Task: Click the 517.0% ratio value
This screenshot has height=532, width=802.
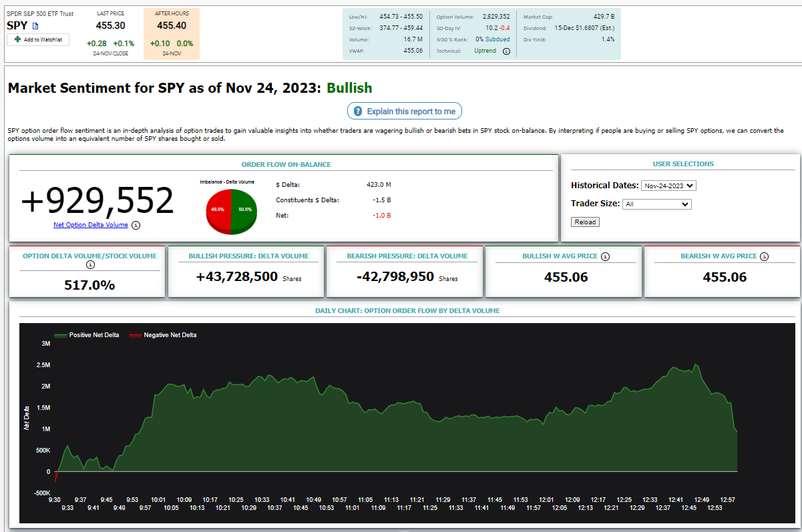Action: 89,285
